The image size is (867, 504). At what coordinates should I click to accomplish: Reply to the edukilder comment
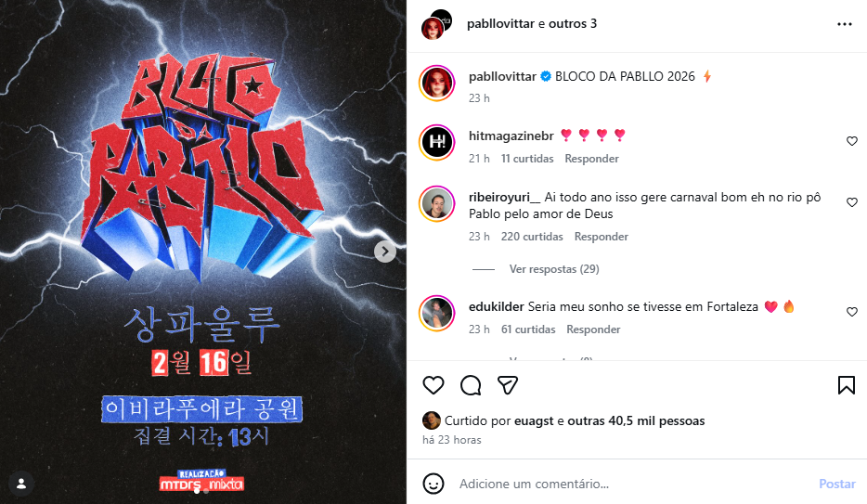point(593,330)
